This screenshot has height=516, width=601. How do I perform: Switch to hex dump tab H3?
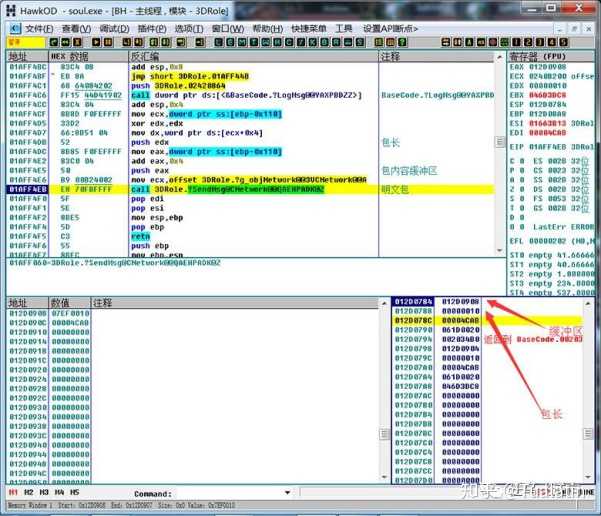44,492
